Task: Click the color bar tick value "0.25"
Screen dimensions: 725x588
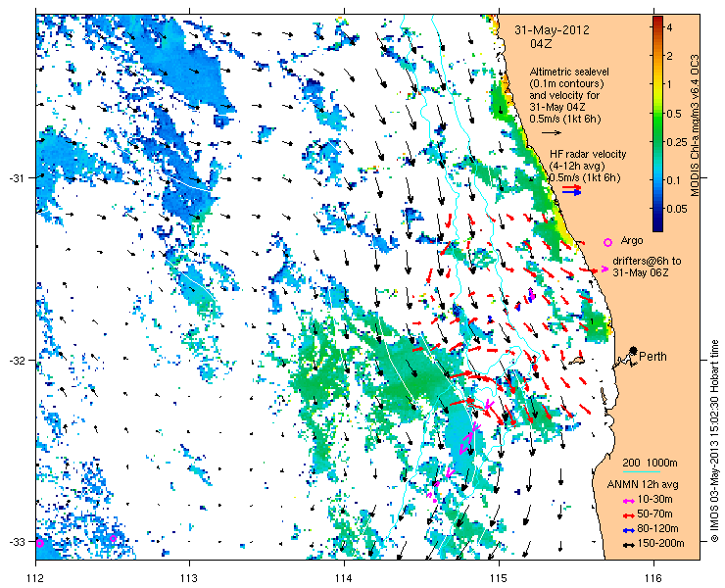Action: click(676, 141)
